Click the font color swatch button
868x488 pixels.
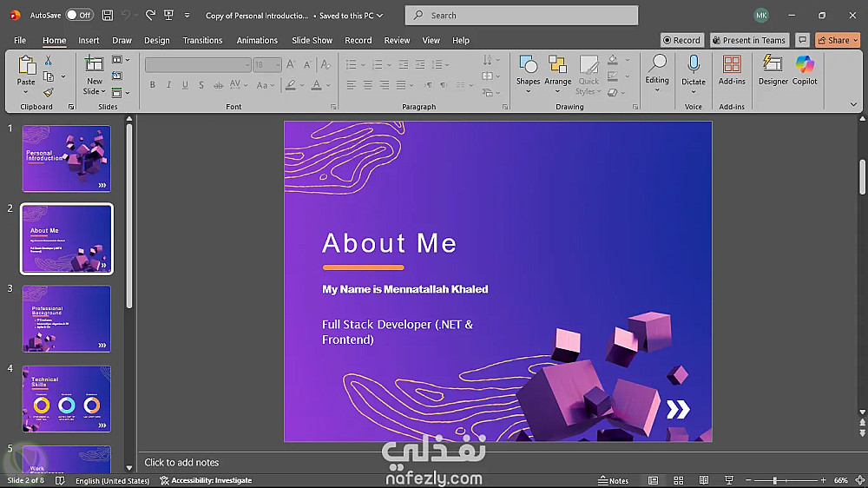(x=316, y=85)
